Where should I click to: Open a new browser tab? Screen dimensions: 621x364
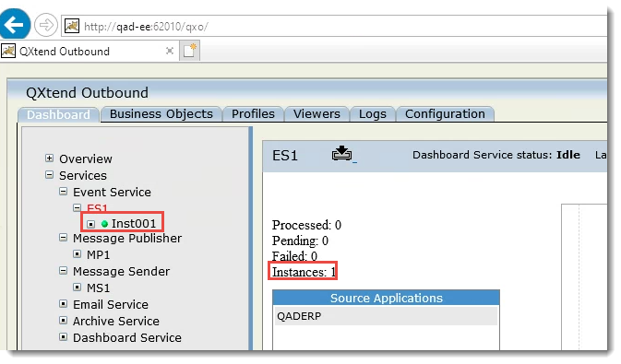coord(189,51)
